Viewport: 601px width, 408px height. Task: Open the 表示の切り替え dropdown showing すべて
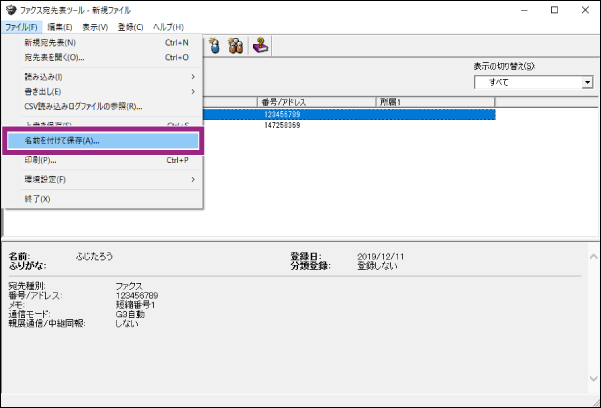click(533, 82)
